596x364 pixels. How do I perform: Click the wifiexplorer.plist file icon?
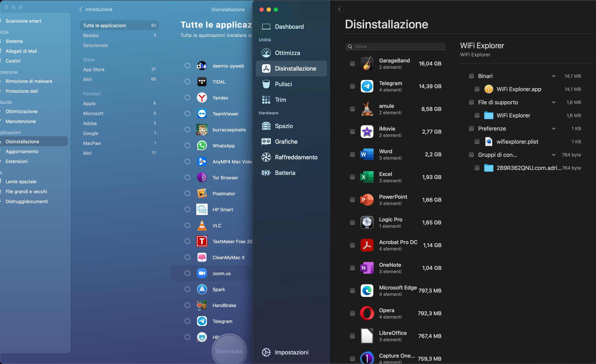click(x=489, y=142)
